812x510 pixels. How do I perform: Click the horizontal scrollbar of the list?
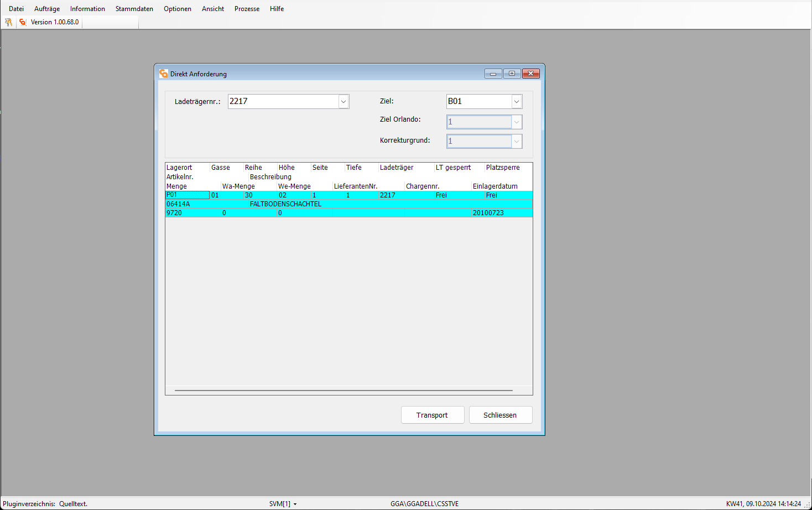(343, 391)
